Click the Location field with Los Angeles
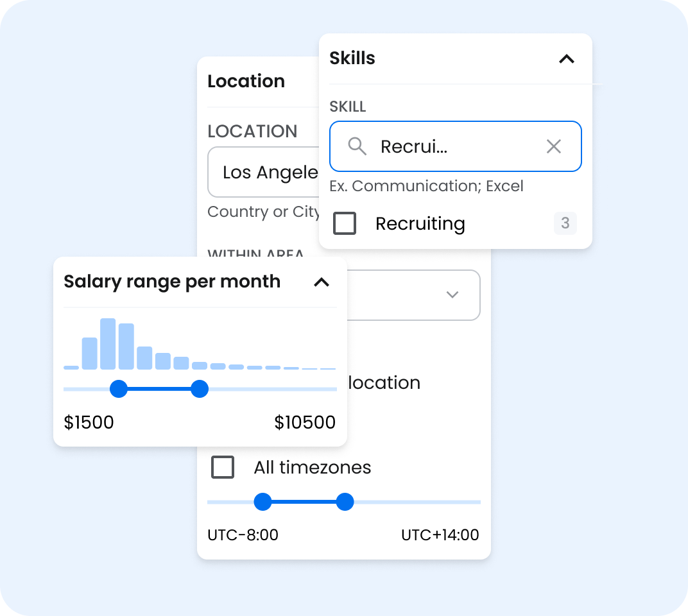The image size is (688, 616). (x=263, y=173)
